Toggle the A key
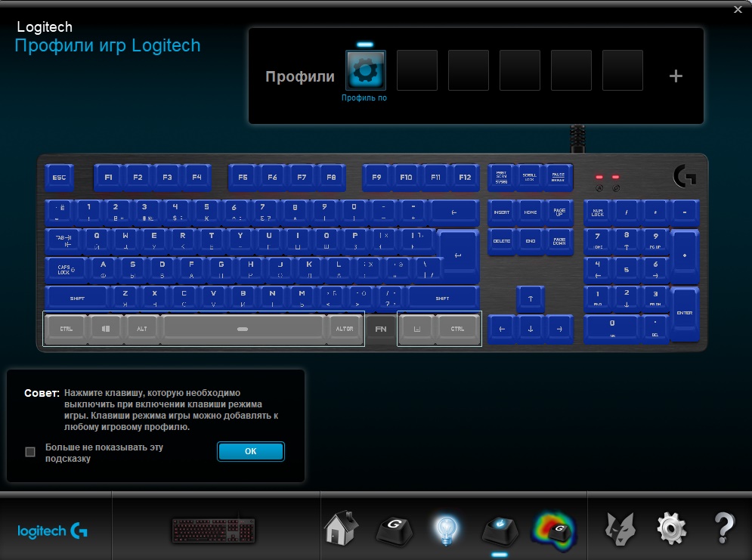This screenshot has width=752, height=560. [103, 270]
